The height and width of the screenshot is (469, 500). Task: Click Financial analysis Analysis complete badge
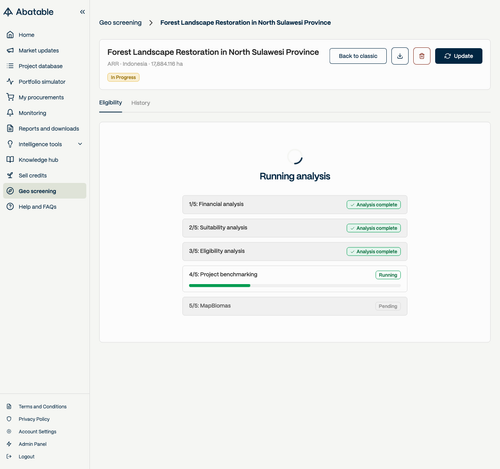[374, 205]
